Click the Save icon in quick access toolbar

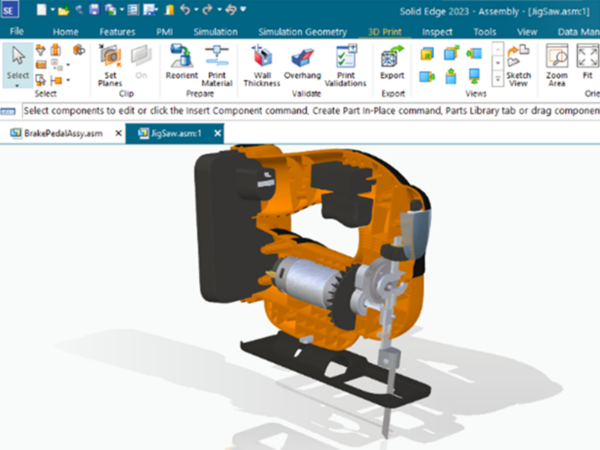(94, 10)
